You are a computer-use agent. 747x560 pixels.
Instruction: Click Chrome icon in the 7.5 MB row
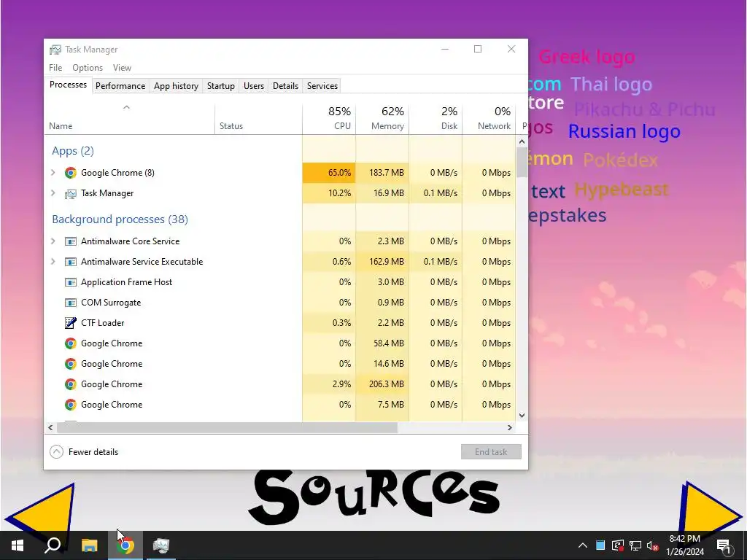(x=71, y=405)
